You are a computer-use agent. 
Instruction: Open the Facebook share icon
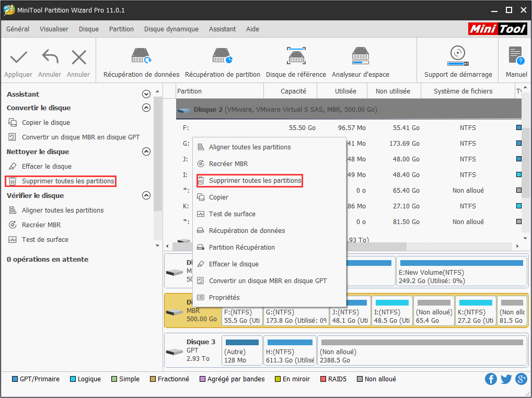point(491,379)
